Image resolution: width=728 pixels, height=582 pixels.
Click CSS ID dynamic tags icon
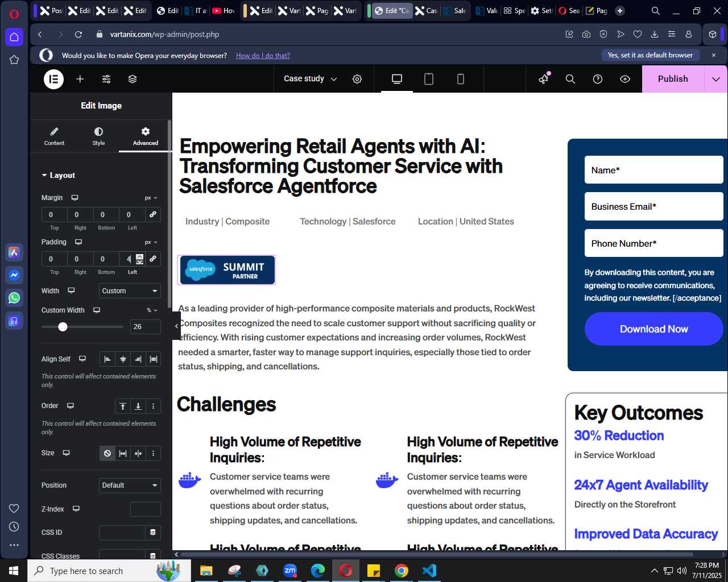coord(153,533)
